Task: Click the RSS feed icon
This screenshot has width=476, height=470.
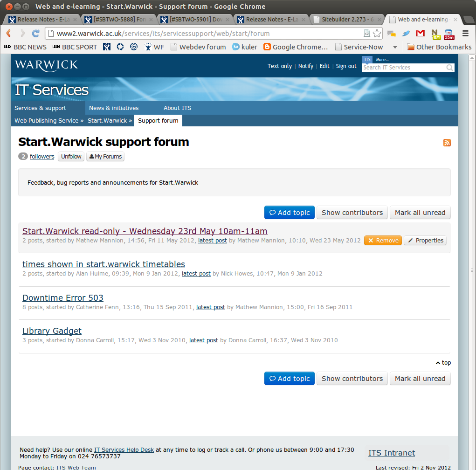Action: tap(447, 143)
